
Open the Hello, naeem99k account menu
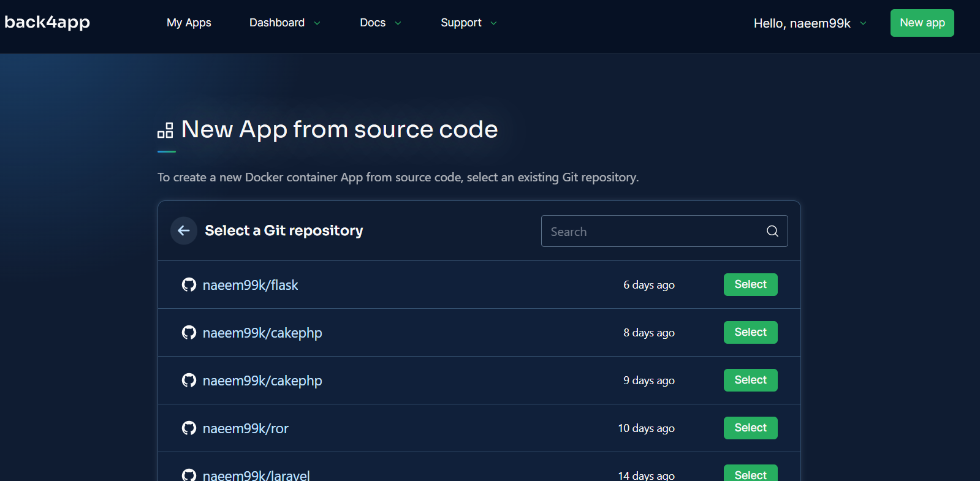[810, 23]
